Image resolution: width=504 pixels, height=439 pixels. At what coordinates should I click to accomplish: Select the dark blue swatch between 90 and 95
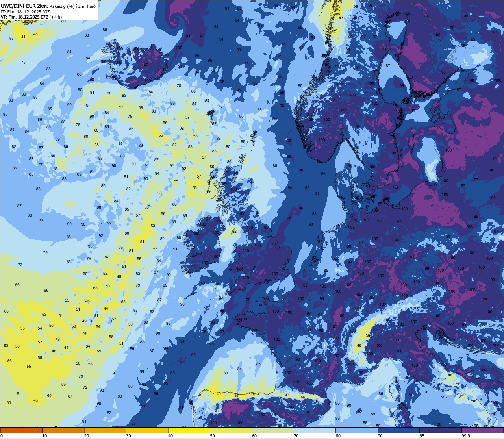(x=398, y=430)
